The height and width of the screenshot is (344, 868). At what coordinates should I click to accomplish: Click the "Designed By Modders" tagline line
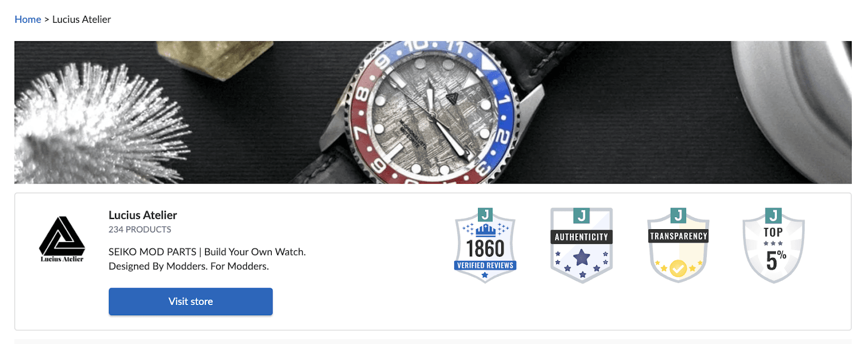[189, 266]
